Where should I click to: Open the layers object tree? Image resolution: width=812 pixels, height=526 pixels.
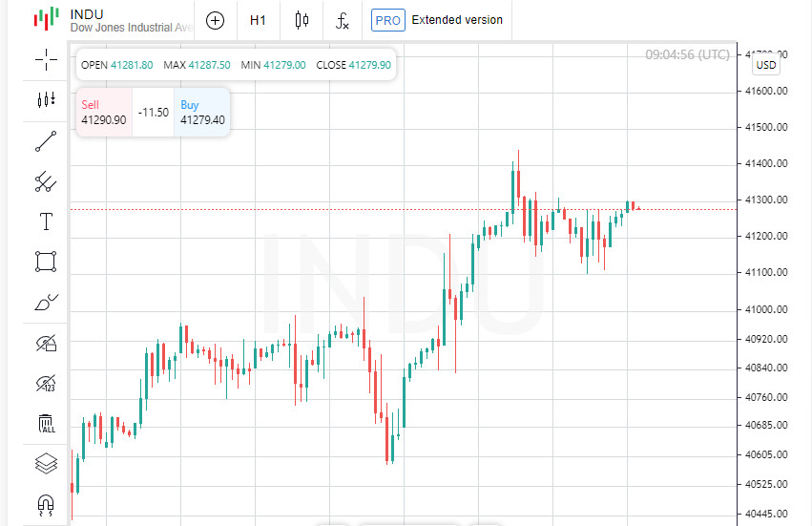[x=46, y=464]
